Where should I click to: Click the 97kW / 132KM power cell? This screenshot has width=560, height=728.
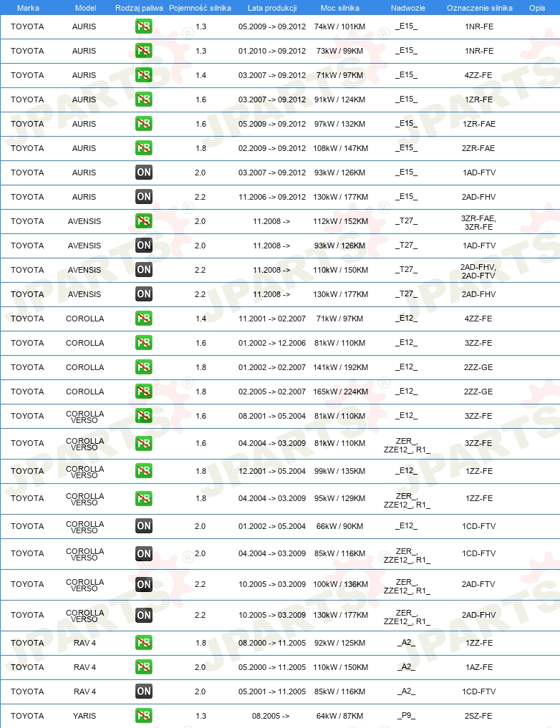340,124
